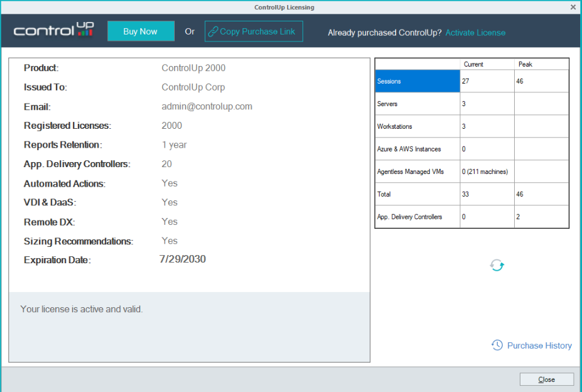
Task: Click the Sessions Peak value 46
Action: pos(522,80)
